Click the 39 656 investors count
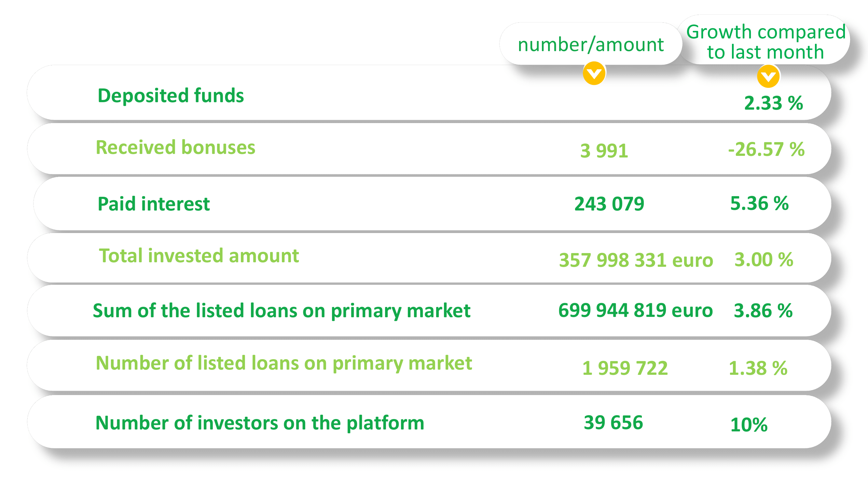Image resolution: width=868 pixels, height=488 pixels. click(x=613, y=422)
